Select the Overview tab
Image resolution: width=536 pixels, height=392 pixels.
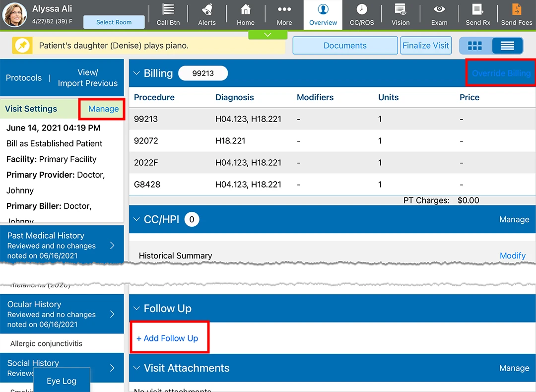coord(323,15)
